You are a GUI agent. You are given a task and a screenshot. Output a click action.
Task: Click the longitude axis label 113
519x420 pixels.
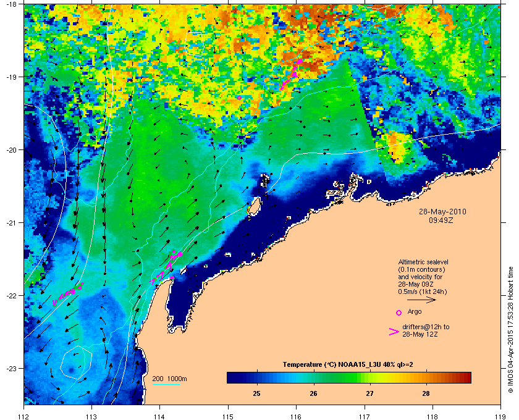91,416
